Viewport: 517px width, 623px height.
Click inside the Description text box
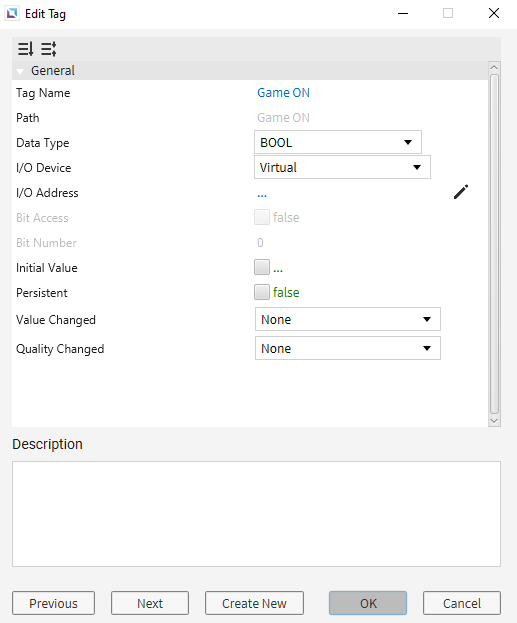[256, 514]
